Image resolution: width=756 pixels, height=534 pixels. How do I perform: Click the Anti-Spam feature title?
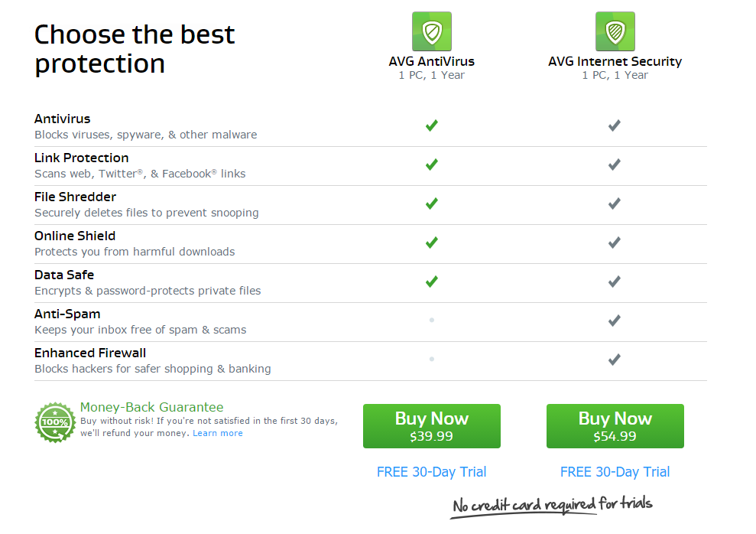coord(67,314)
